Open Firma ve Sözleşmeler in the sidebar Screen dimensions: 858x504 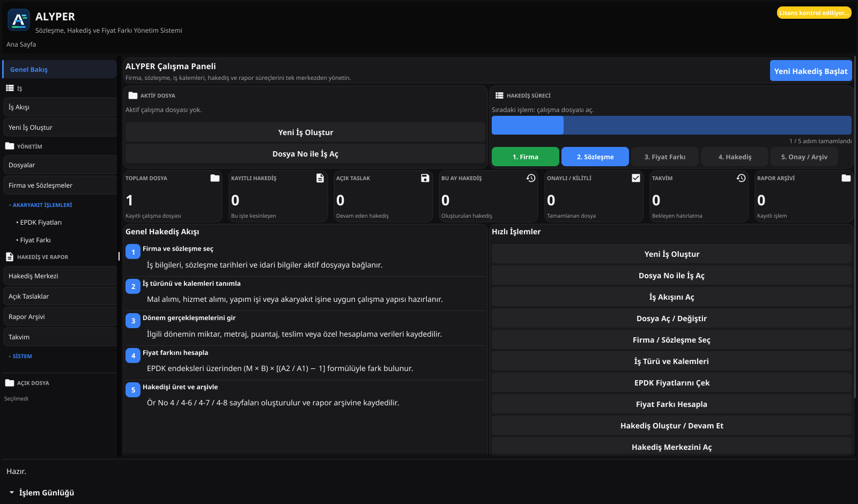60,186
